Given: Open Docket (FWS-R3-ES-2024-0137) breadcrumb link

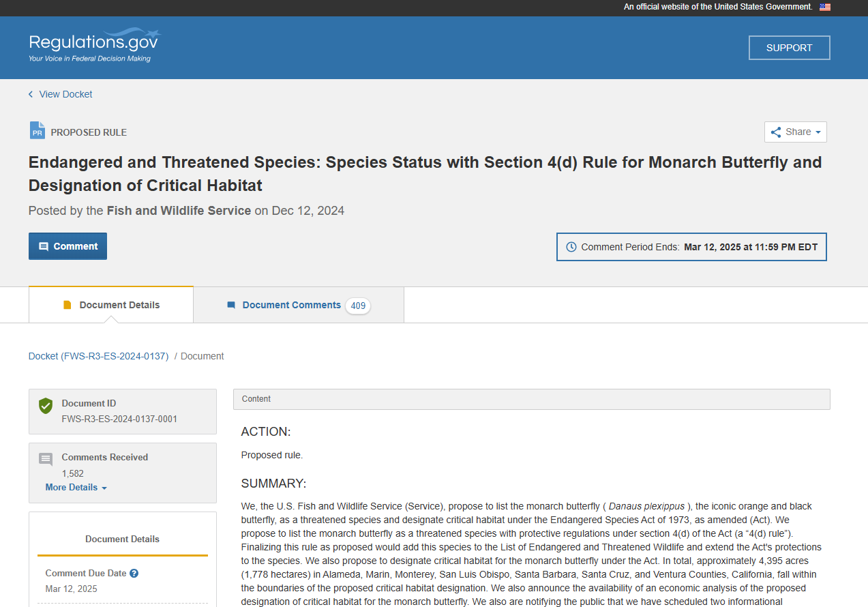Looking at the screenshot, I should click(98, 356).
